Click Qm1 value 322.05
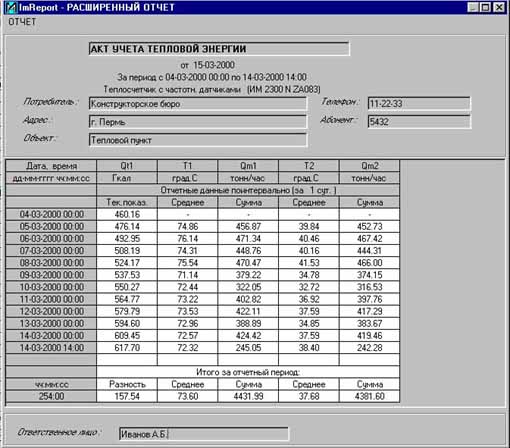 coord(248,287)
